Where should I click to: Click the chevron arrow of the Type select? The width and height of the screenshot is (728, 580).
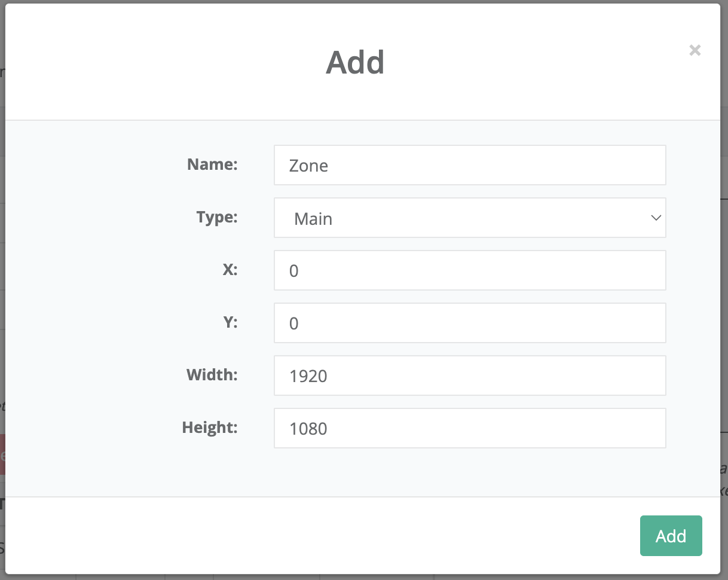point(656,218)
